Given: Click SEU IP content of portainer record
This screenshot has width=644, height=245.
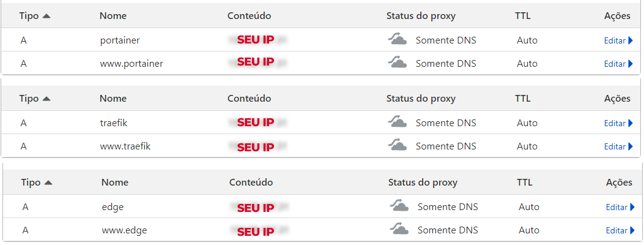Looking at the screenshot, I should (256, 41).
